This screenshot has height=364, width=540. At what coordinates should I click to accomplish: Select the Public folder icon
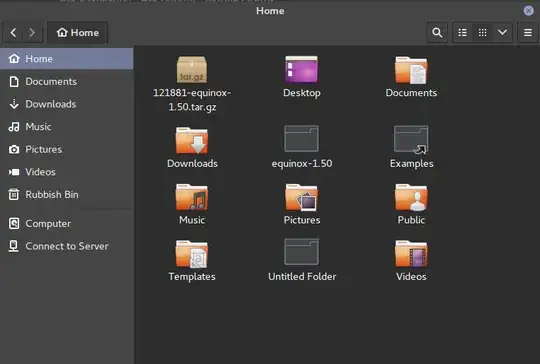(411, 197)
